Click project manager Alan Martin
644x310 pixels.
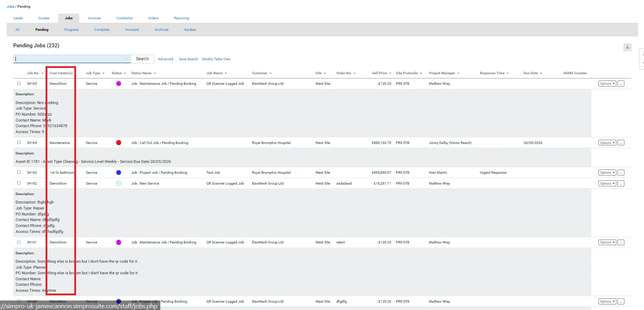[x=438, y=173]
